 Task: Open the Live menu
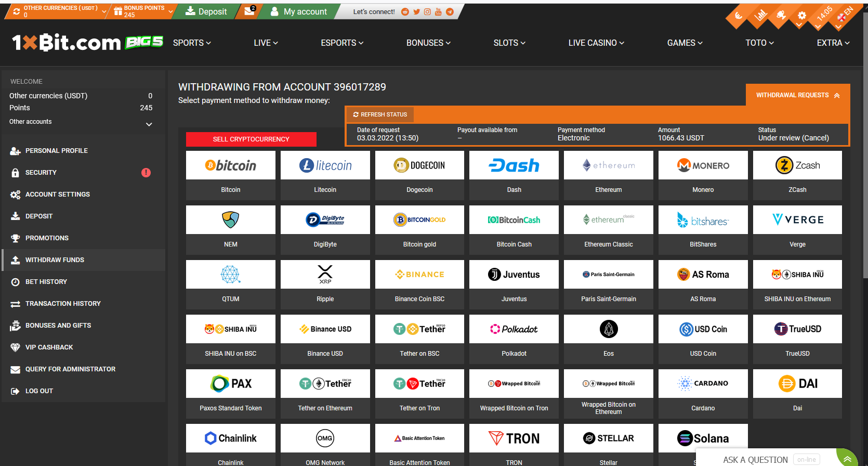click(x=266, y=43)
